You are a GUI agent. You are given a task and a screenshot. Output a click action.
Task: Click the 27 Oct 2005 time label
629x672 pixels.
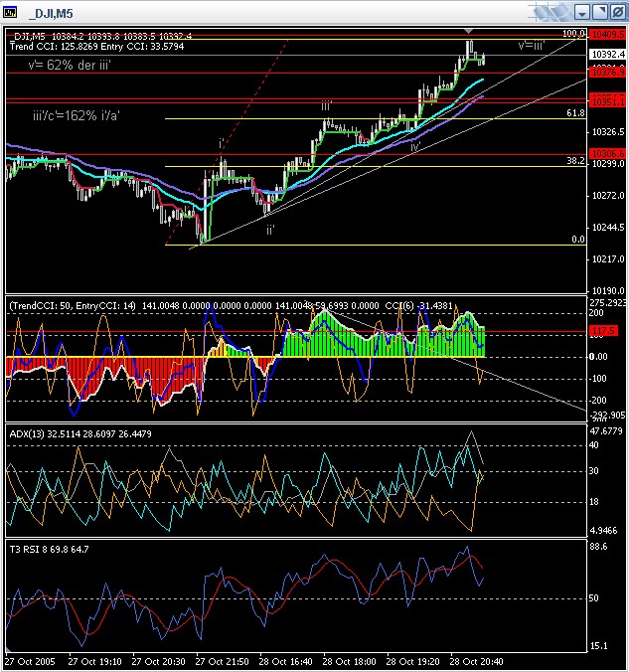coord(30,661)
